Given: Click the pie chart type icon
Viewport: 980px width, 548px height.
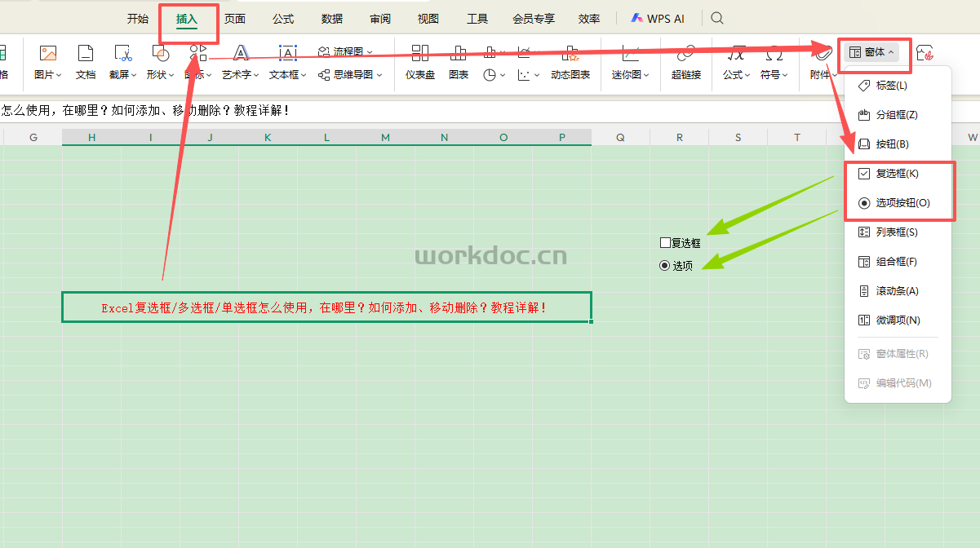Looking at the screenshot, I should click(490, 75).
